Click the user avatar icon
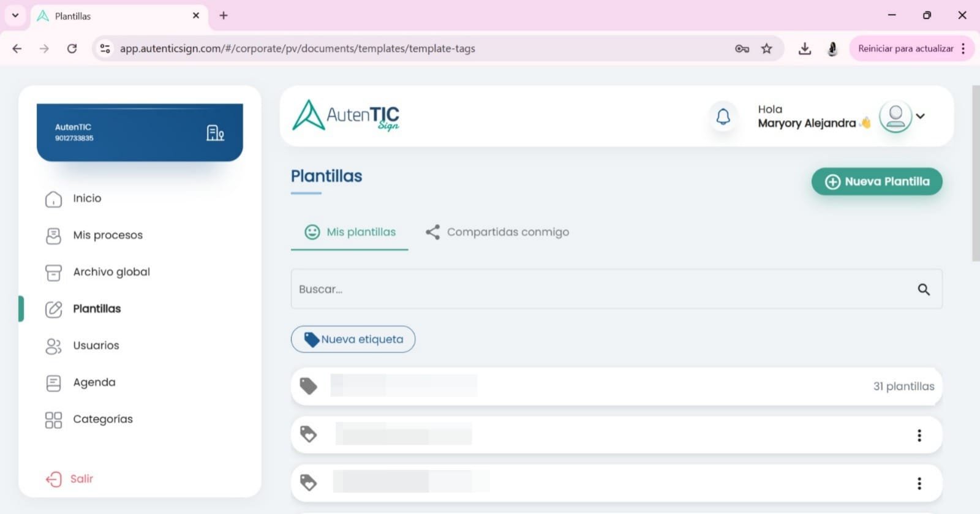This screenshot has height=514, width=980. (x=895, y=116)
